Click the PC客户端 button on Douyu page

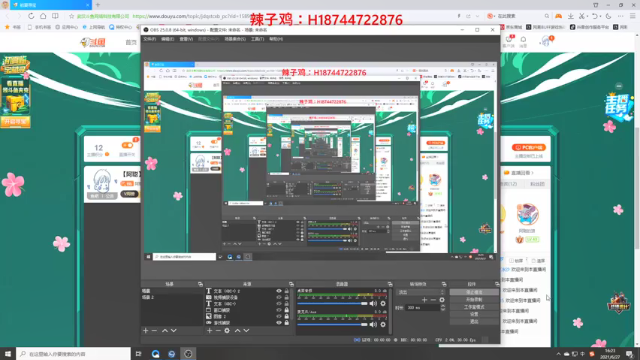[529, 147]
